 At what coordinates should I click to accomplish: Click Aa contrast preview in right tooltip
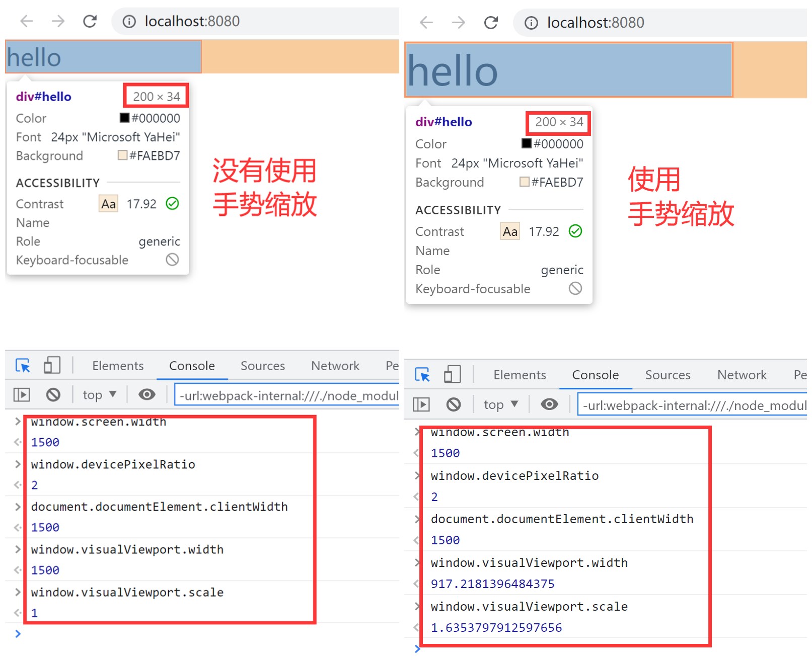(510, 231)
